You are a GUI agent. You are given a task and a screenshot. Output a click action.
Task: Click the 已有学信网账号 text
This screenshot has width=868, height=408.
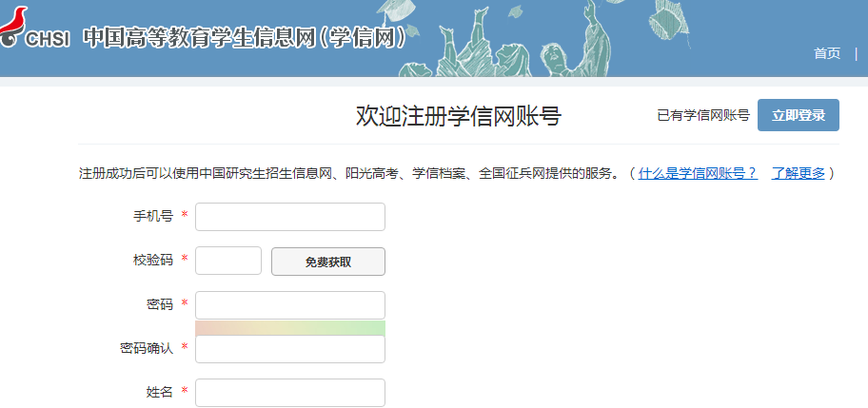coord(703,116)
